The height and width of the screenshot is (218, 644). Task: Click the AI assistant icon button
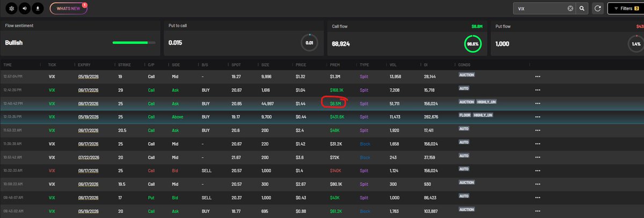tap(11, 8)
